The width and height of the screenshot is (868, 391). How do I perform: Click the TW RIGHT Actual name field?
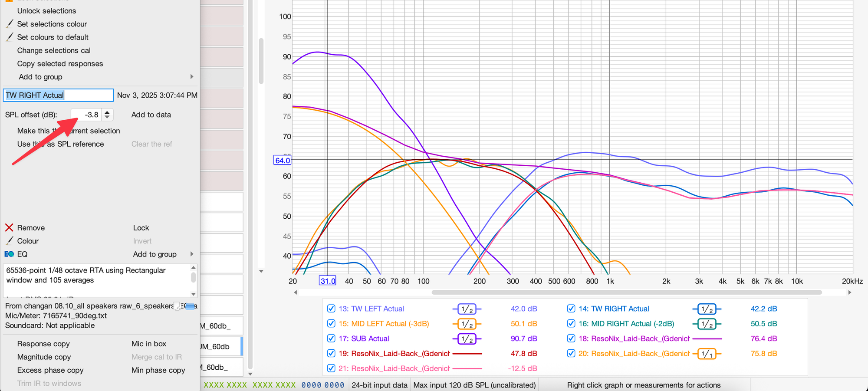click(x=58, y=95)
